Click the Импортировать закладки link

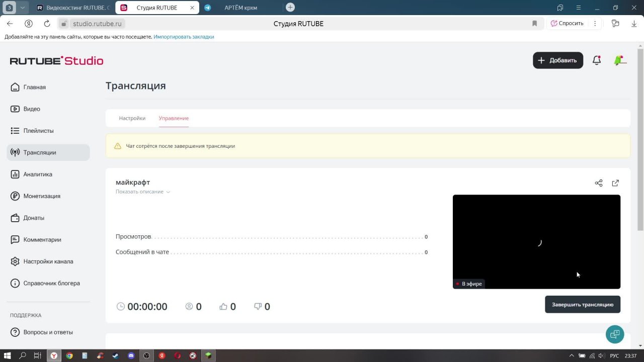coord(184,37)
